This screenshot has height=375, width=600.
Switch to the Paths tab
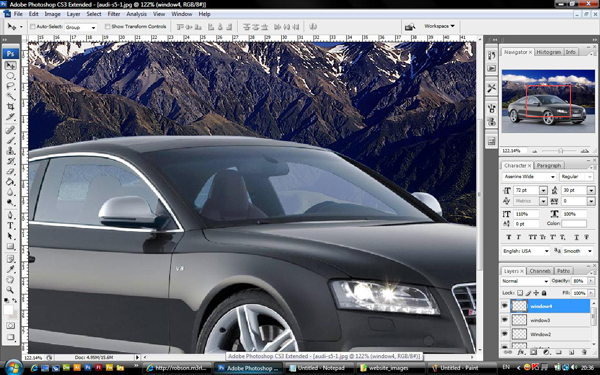click(563, 271)
